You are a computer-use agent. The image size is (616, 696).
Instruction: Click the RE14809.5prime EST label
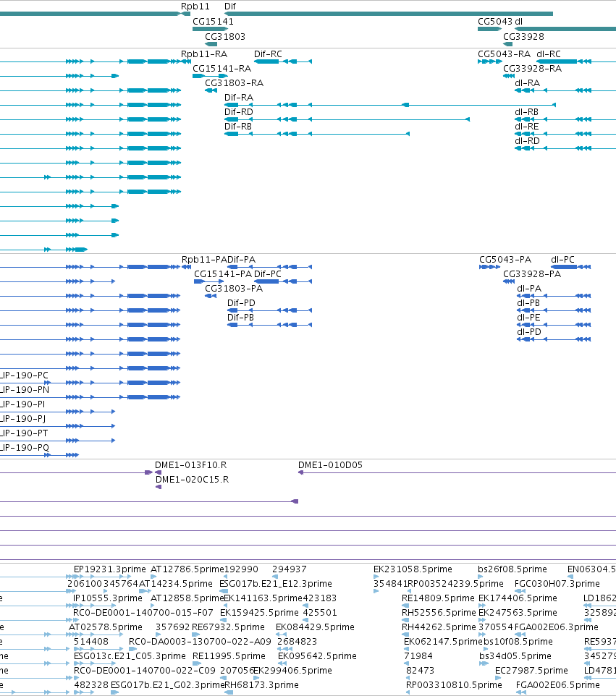point(438,598)
